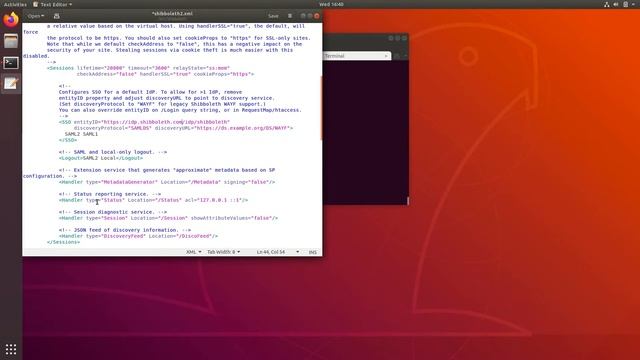Click the editor vertical scrollbar handle

tap(321, 108)
